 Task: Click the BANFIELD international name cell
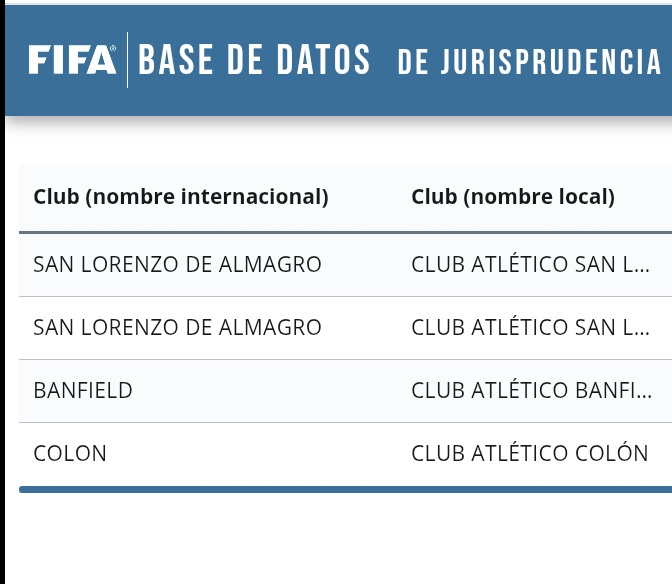click(83, 391)
